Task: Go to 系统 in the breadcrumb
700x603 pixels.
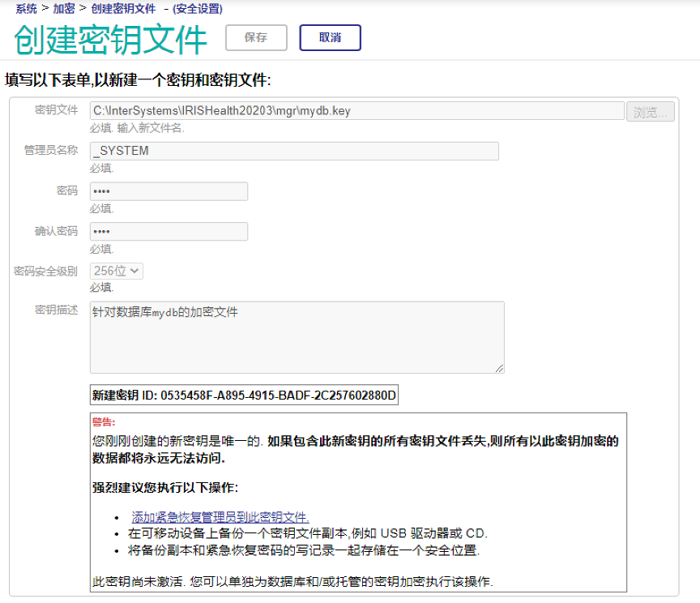Action: pyautogui.click(x=26, y=9)
